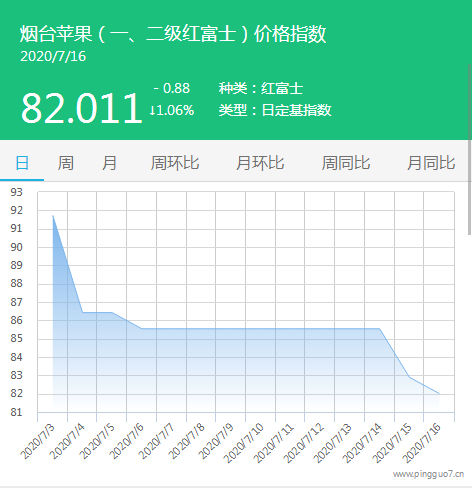This screenshot has height=488, width=472.
Task: Click the down-arrow 1.06% change indicator
Action: click(x=172, y=110)
